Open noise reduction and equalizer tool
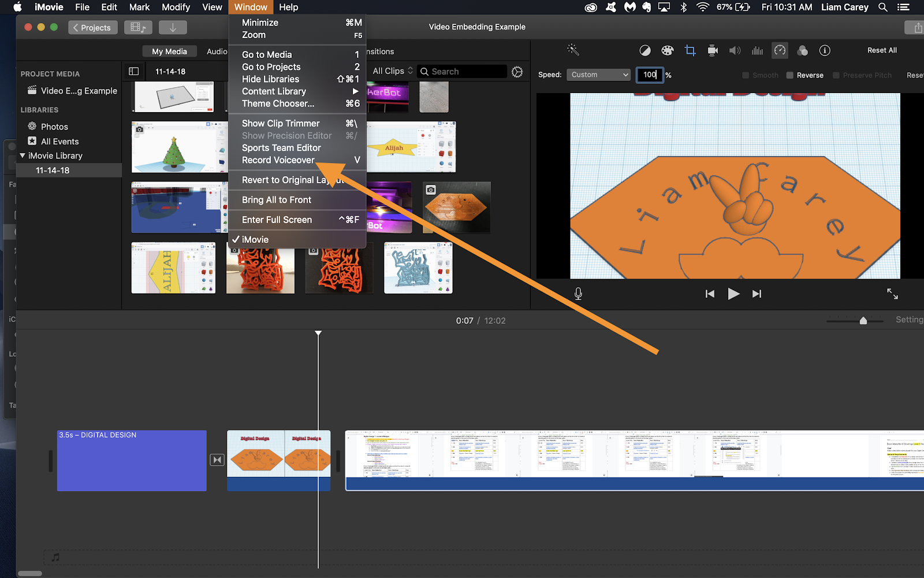Viewport: 924px width, 578px height. coord(758,51)
